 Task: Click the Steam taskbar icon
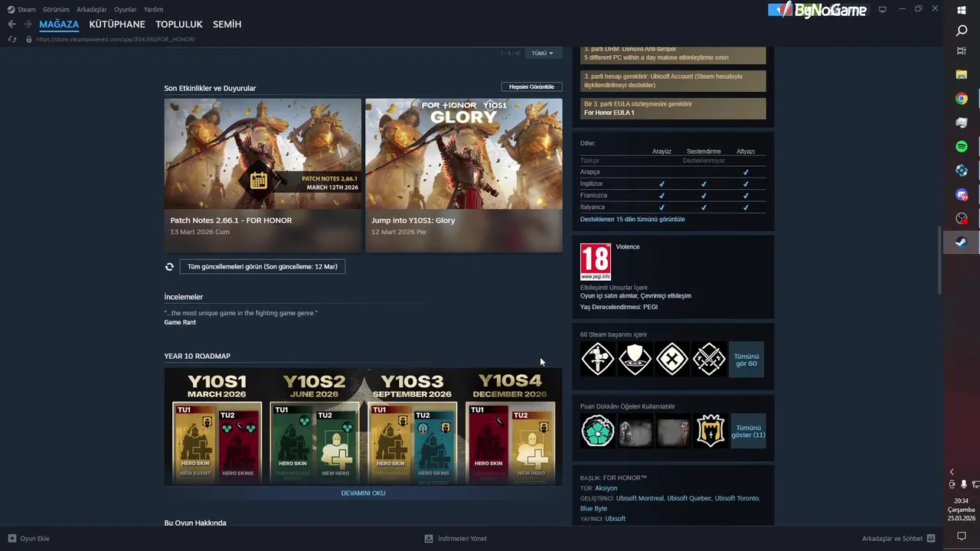pos(962,242)
